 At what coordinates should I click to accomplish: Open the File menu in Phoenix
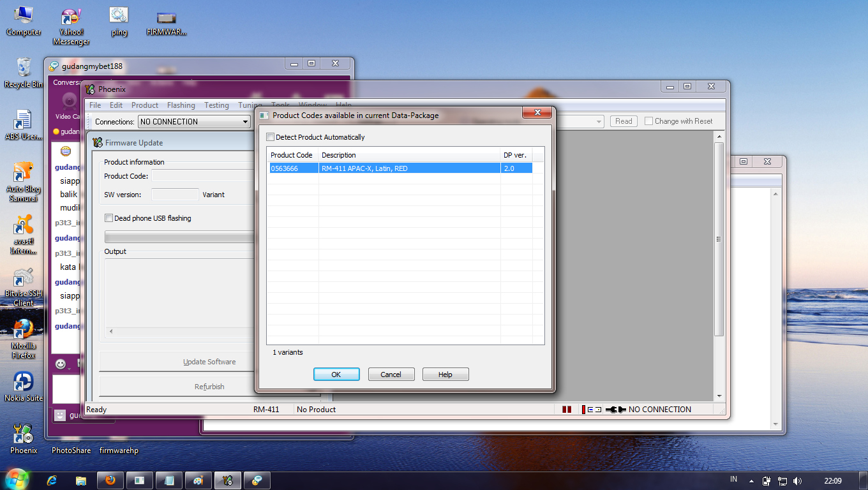tap(95, 105)
